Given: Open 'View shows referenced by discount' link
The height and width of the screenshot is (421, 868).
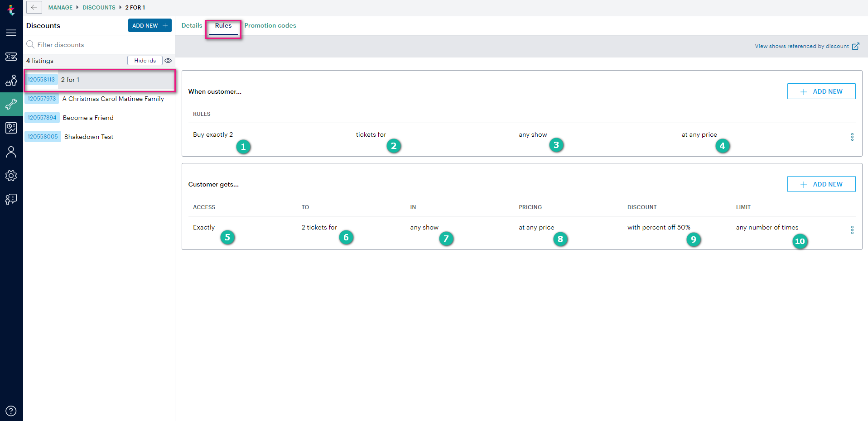Looking at the screenshot, I should 801,46.
